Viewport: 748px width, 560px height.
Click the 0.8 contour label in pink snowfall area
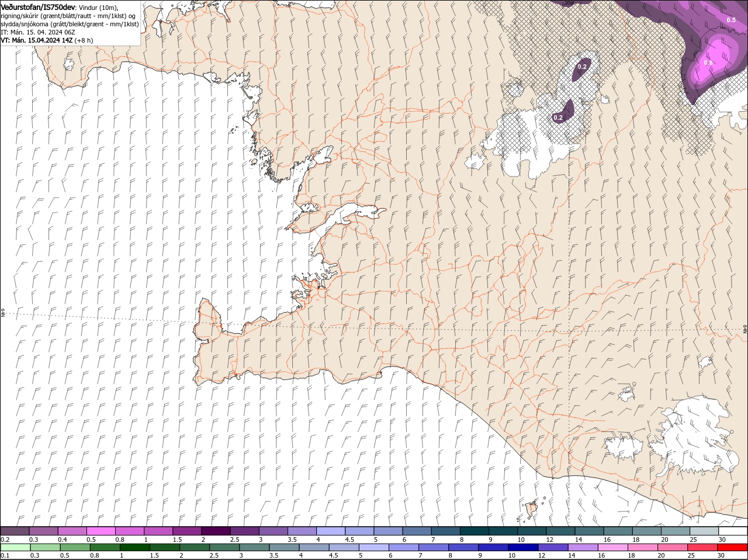(708, 63)
